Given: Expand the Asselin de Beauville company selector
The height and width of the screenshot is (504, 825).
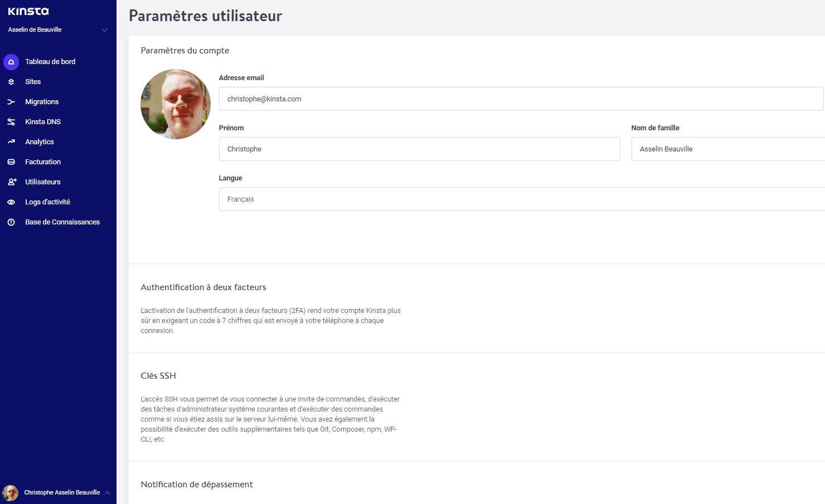Looking at the screenshot, I should pyautogui.click(x=56, y=30).
